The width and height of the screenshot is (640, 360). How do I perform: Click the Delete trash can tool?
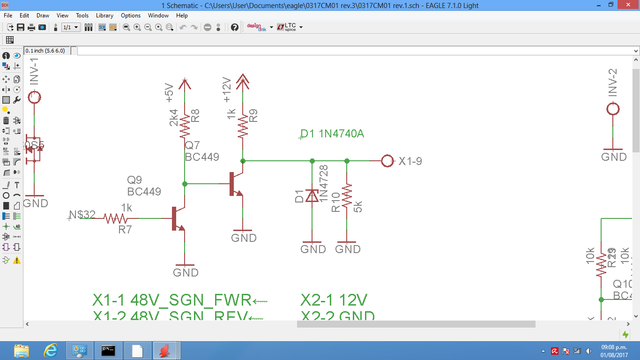point(6,120)
